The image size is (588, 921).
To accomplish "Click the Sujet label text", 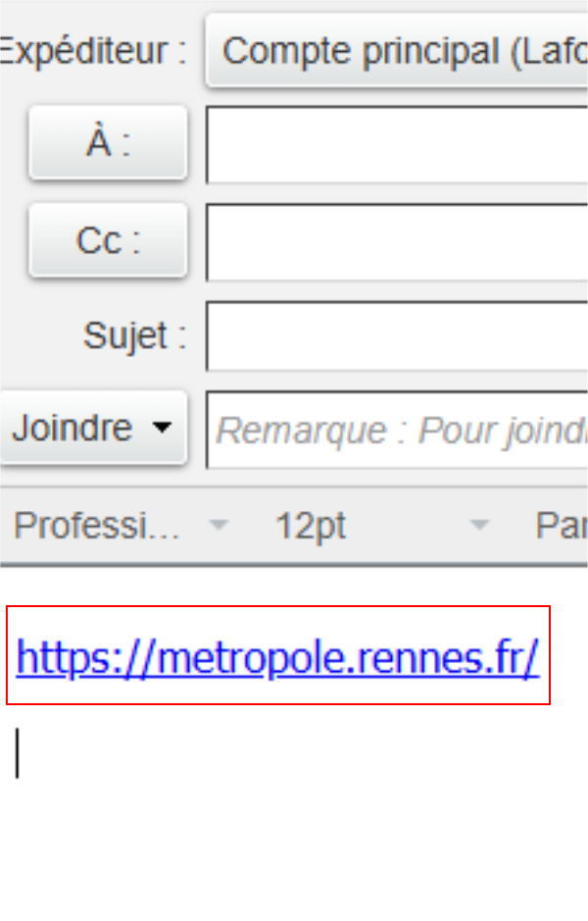I will 134,336.
